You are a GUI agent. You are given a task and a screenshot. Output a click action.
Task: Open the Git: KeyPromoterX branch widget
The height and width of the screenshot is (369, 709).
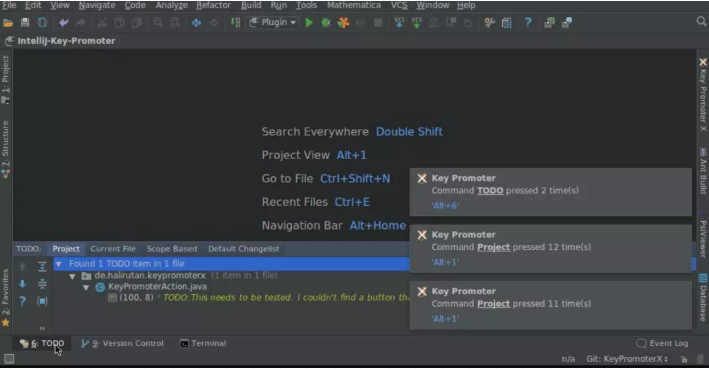627,359
